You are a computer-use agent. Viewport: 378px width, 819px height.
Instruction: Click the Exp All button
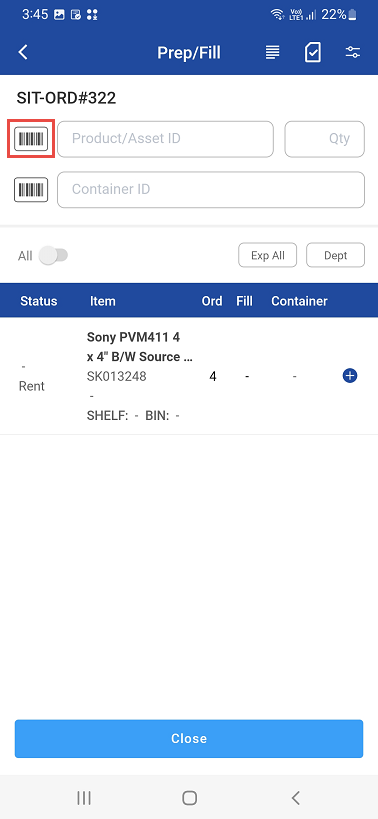[268, 255]
